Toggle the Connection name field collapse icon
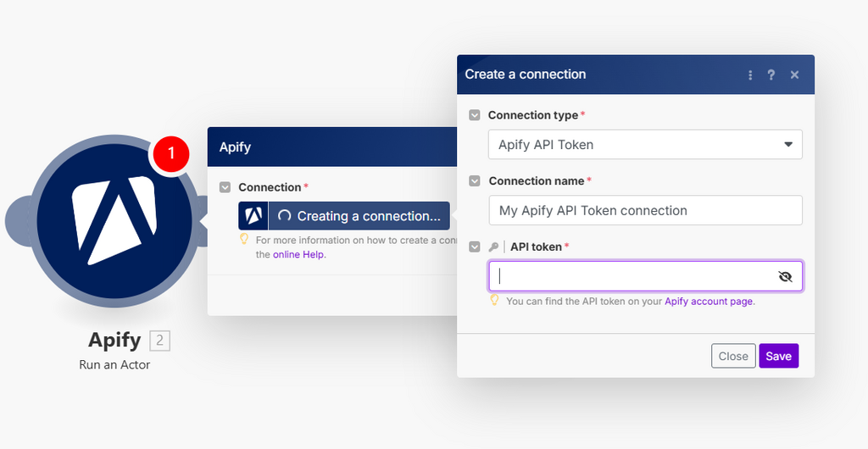This screenshot has height=449, width=868. tap(475, 180)
